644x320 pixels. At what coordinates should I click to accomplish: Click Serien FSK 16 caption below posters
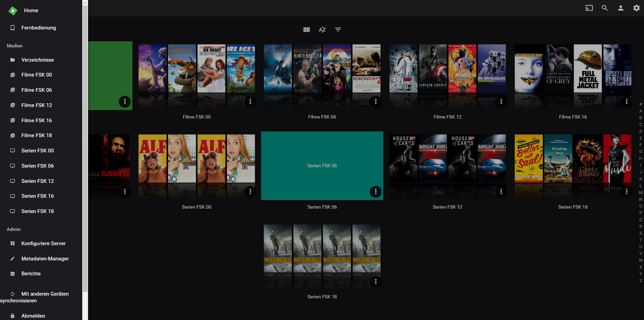click(573, 207)
